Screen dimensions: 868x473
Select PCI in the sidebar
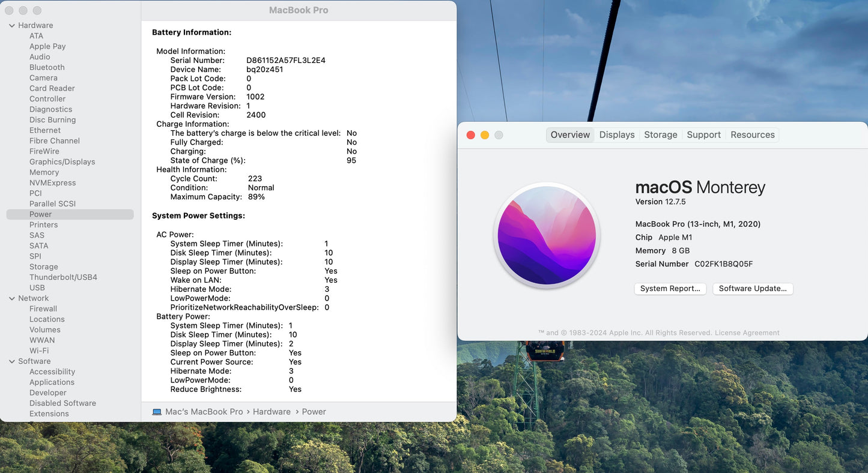pyautogui.click(x=35, y=193)
